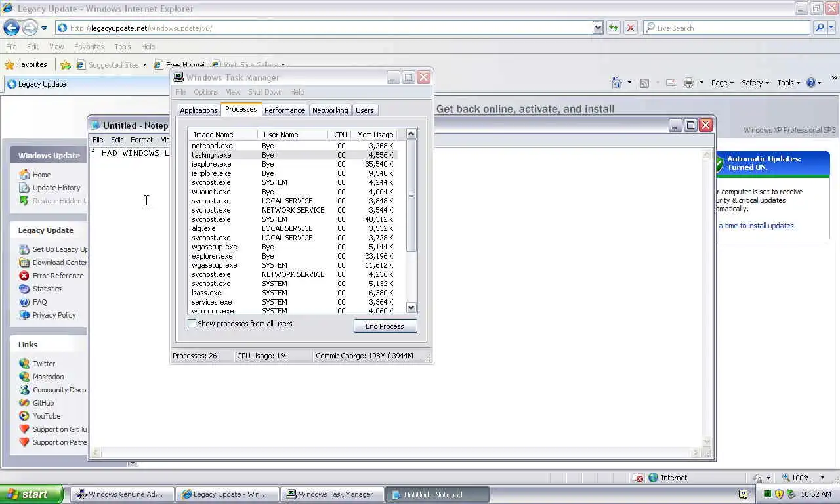Select the explorer.exe process row
The image size is (840, 504).
[293, 256]
